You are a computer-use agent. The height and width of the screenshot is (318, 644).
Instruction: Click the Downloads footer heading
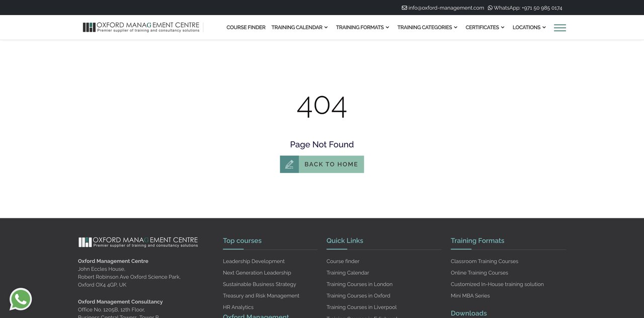468,313
